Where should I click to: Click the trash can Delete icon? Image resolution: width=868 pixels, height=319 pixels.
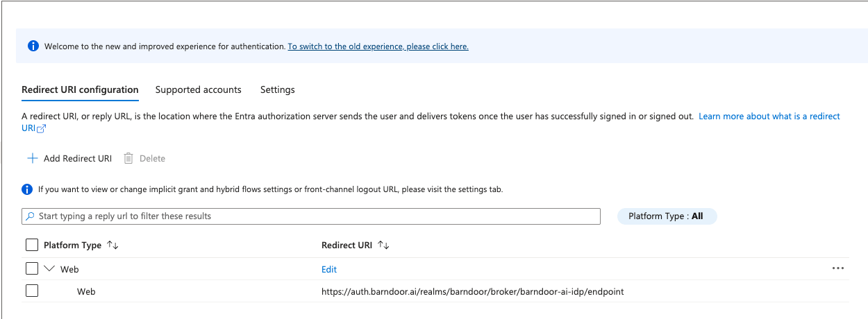128,158
